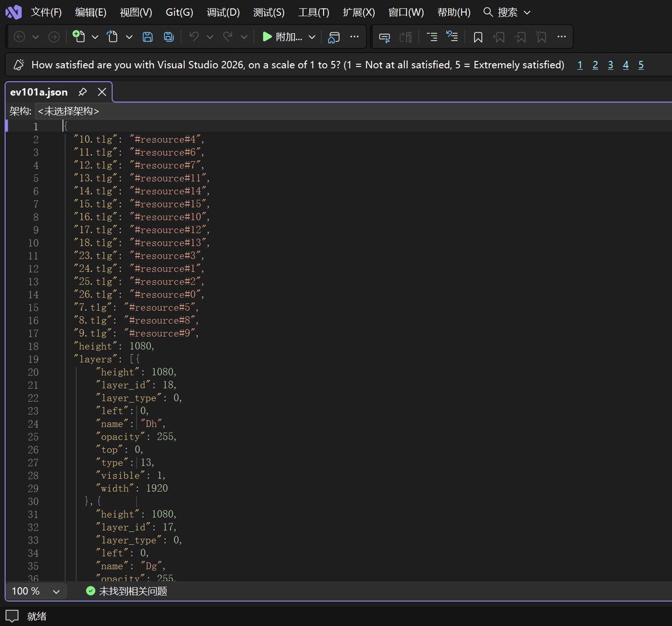Toggle a bookmark on the current line
This screenshot has height=626, width=672.
pos(478,37)
